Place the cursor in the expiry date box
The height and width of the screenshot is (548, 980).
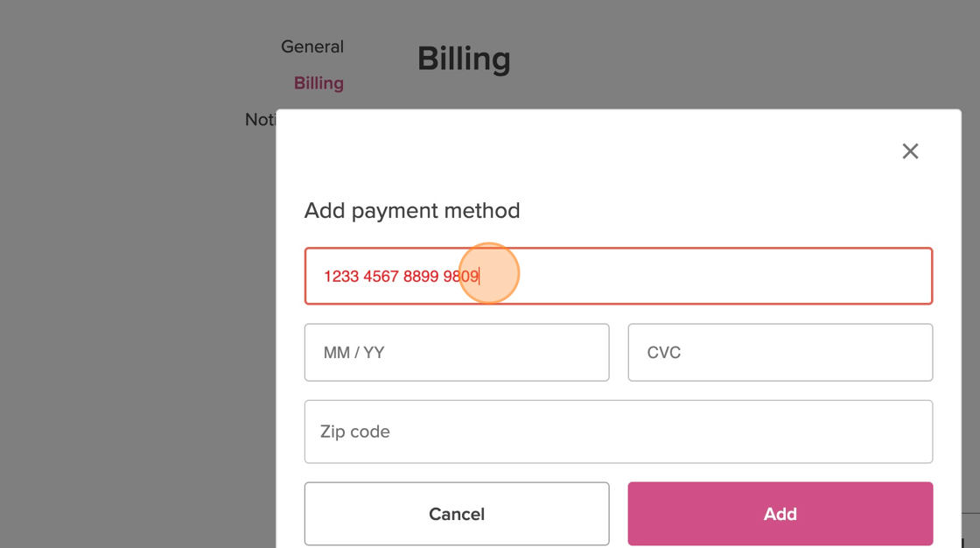[x=456, y=353]
